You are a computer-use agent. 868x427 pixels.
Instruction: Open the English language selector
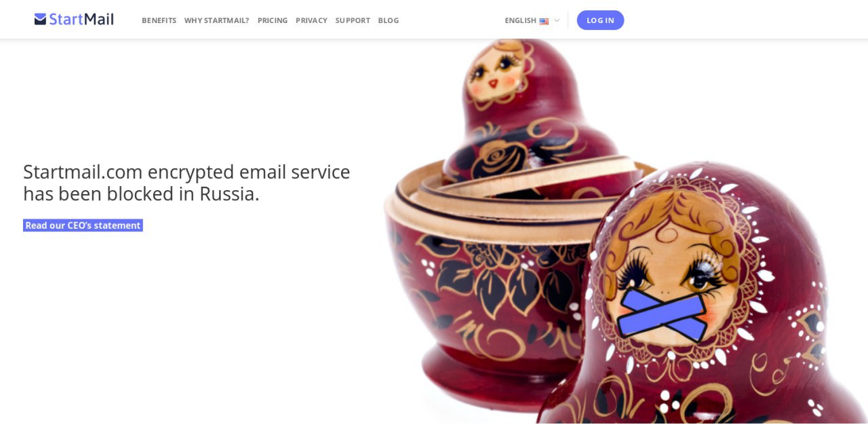click(532, 20)
